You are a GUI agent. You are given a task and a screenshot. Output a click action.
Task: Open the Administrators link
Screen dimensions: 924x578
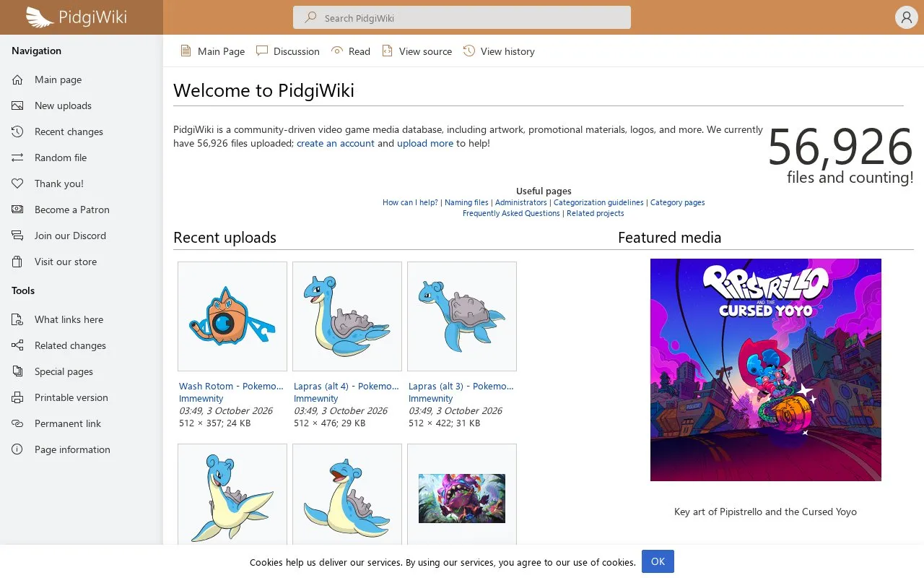(521, 202)
